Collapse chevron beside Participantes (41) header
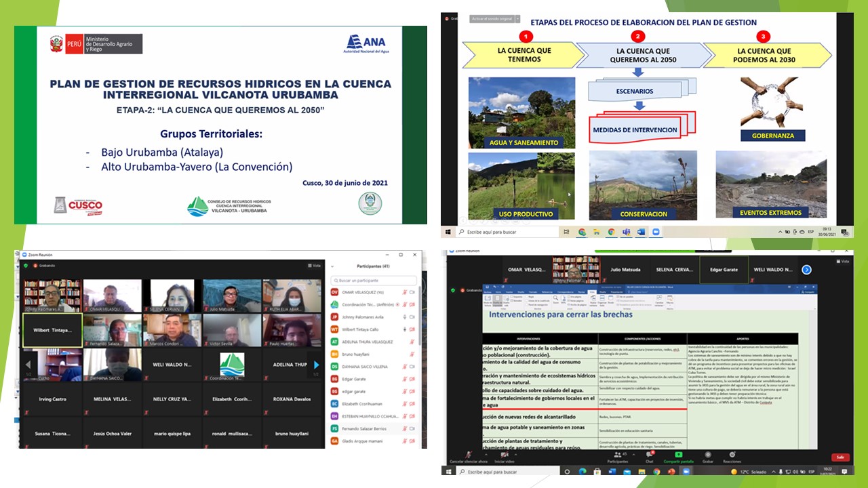 tap(332, 266)
